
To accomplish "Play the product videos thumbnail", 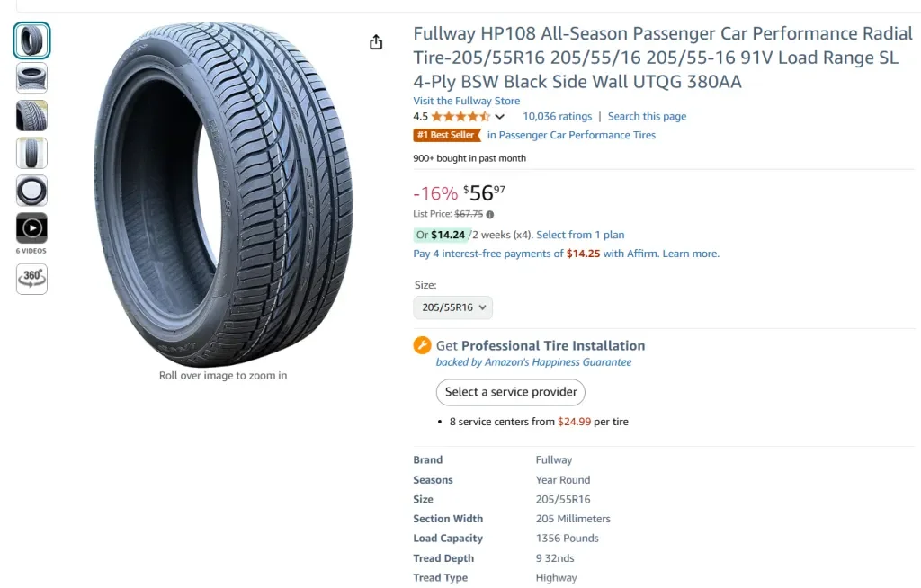I will (31, 228).
